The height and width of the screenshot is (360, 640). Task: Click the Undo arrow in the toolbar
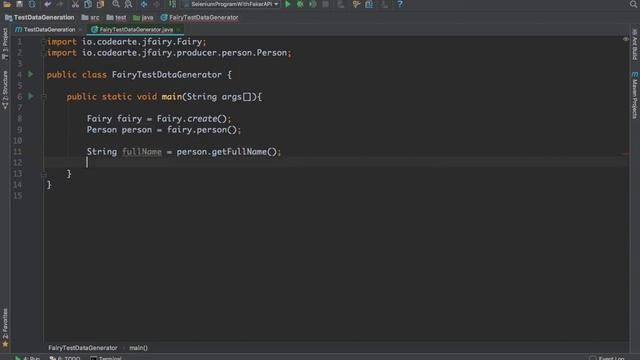(x=48, y=4)
